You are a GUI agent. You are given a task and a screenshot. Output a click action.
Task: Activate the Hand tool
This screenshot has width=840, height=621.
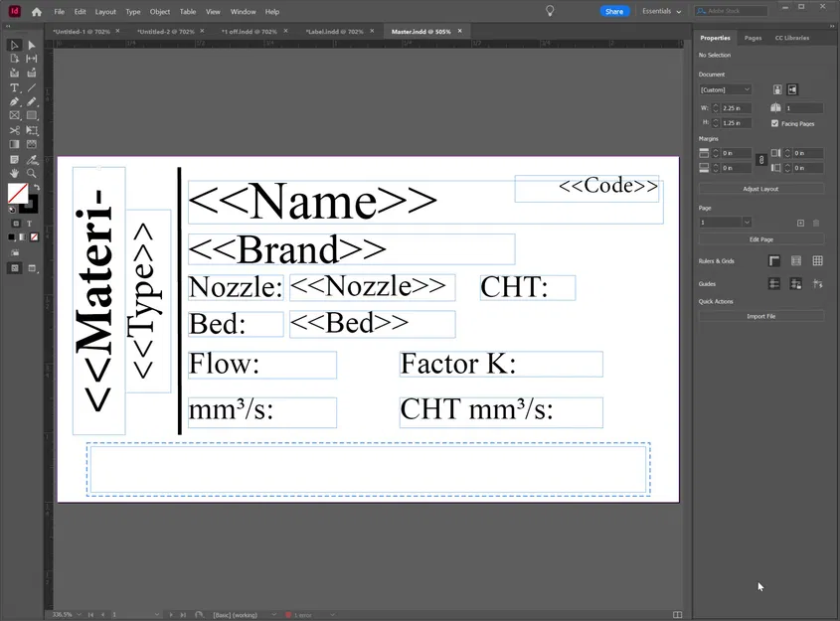(14, 173)
